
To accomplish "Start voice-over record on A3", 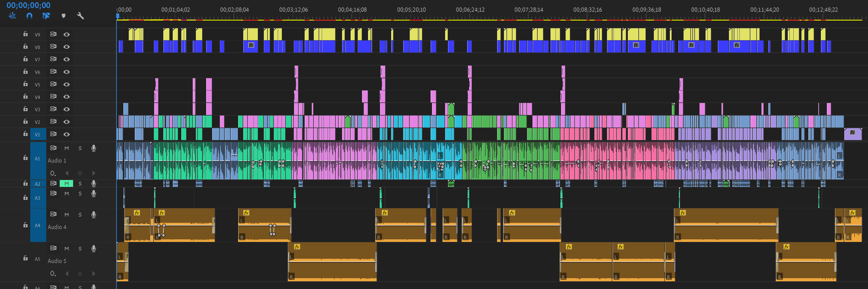I will coord(94,194).
